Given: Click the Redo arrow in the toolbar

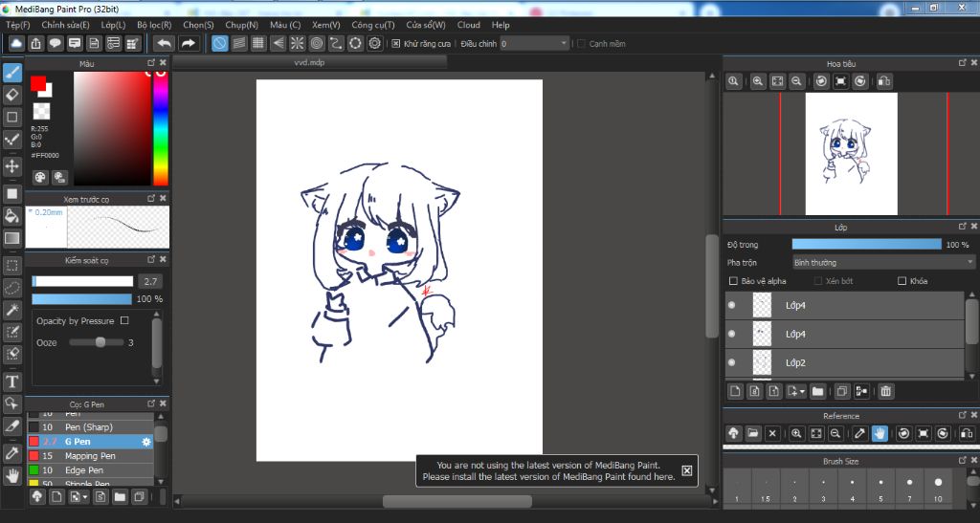Looking at the screenshot, I should pos(188,43).
